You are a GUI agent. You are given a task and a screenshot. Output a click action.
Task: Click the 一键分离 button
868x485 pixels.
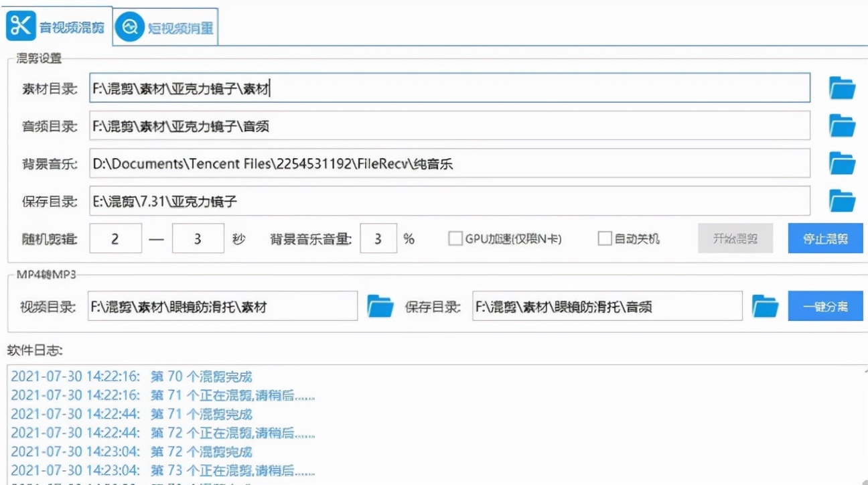tap(825, 305)
